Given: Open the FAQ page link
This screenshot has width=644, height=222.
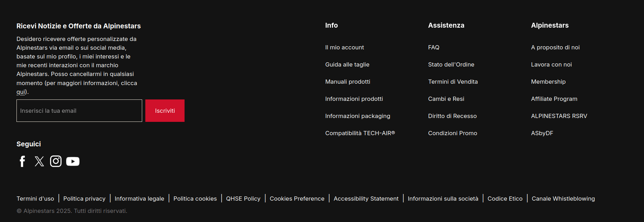Looking at the screenshot, I should [x=434, y=47].
